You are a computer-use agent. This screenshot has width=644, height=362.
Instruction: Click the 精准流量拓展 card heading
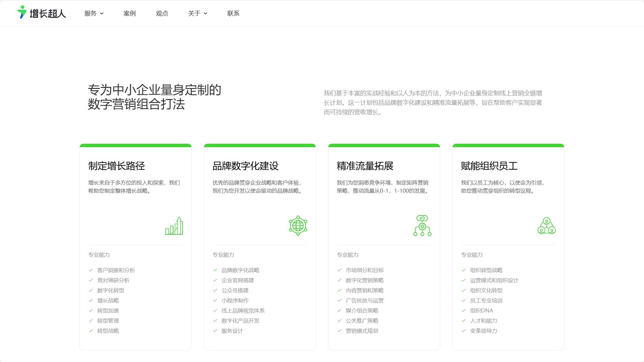pos(365,166)
